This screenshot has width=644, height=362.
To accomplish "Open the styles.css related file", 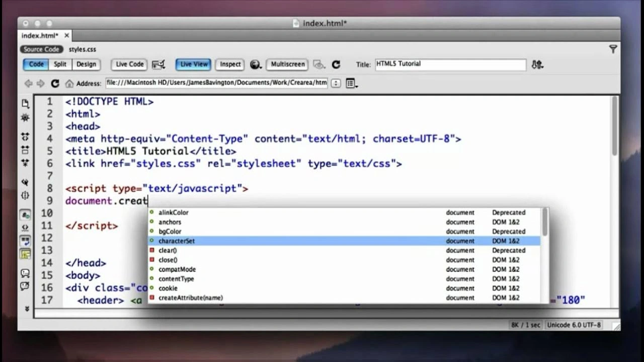I will pos(83,49).
